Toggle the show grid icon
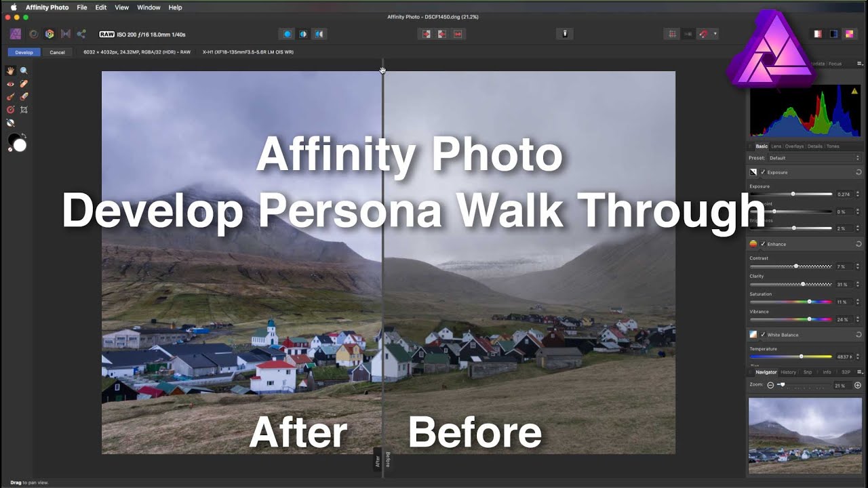 (673, 34)
